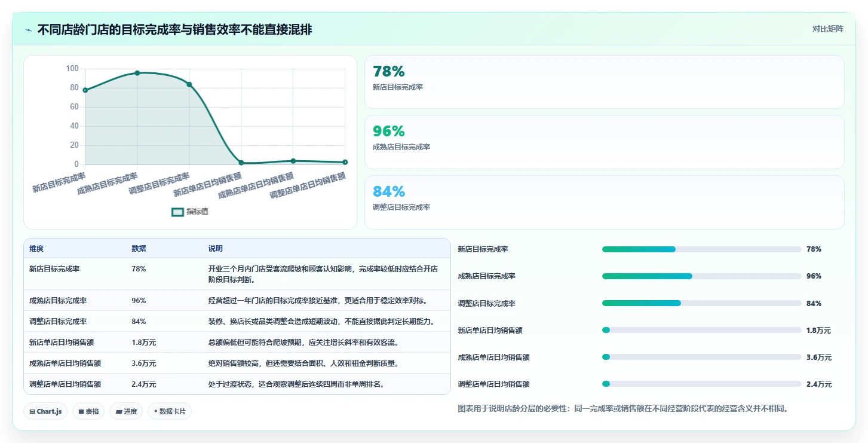Open the 96% 成熟店目标完成率 stat card
868x443 pixels.
(x=605, y=142)
